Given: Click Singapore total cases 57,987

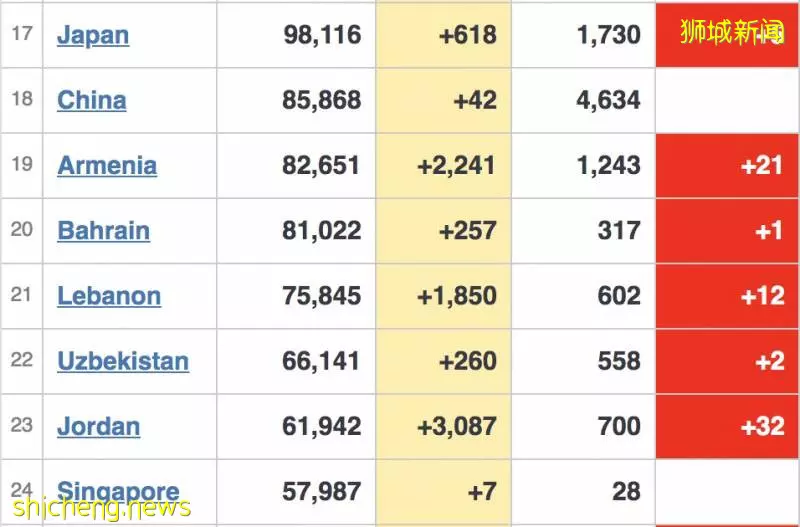Looking at the screenshot, I should point(321,492).
